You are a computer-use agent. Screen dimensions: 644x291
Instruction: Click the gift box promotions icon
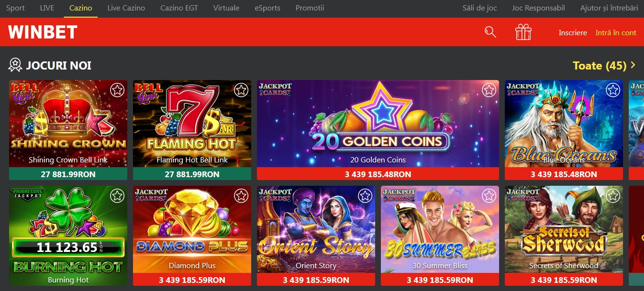coord(523,32)
